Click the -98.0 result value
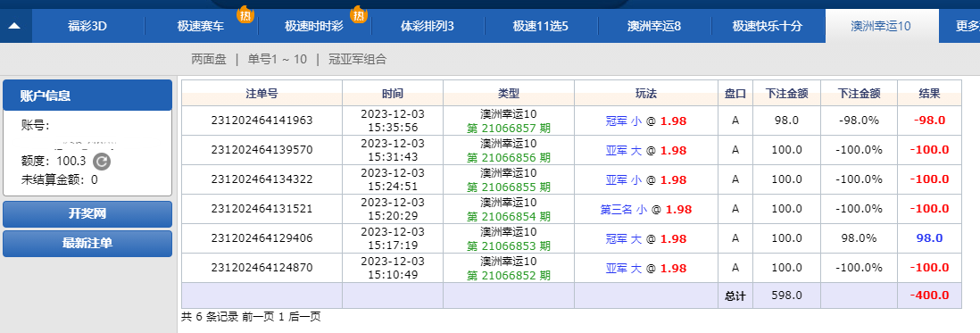The image size is (980, 333). [929, 121]
